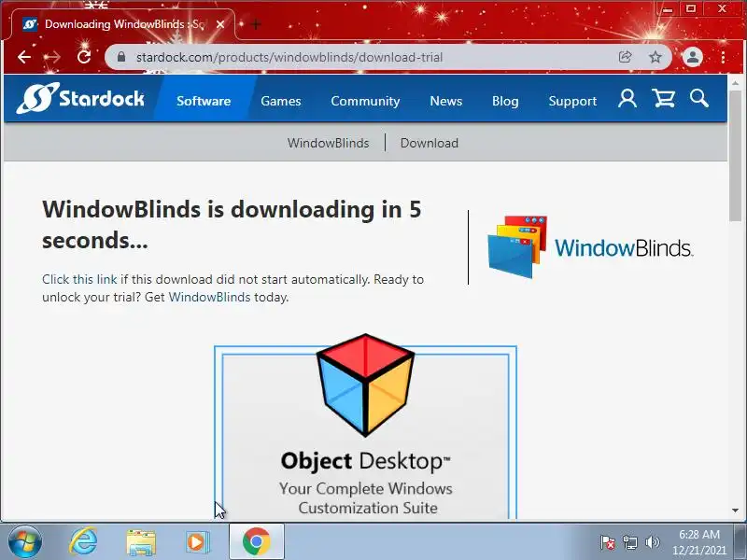The width and height of the screenshot is (747, 560).
Task: Minimize the Chrome window
Action: (668, 9)
